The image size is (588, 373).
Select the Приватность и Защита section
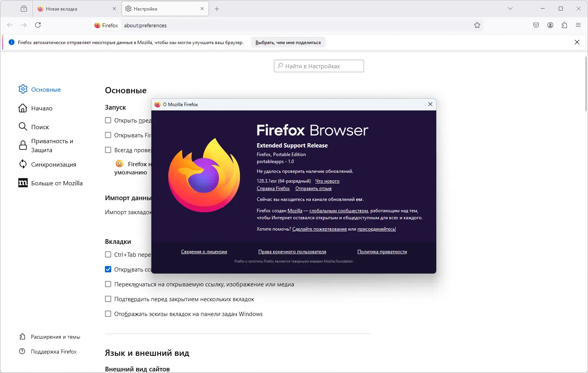[x=52, y=145]
